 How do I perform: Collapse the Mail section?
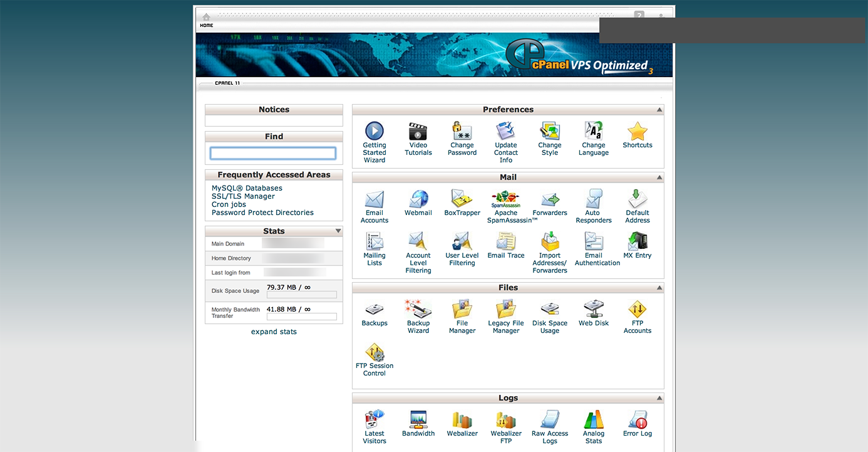point(658,177)
